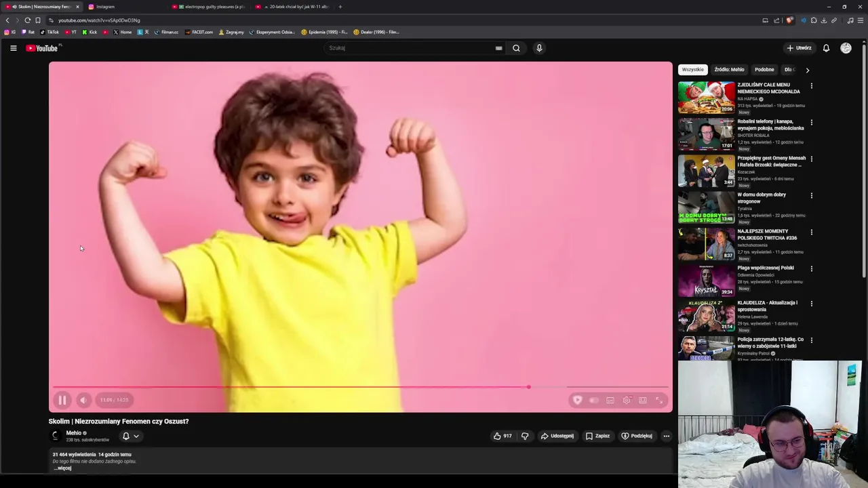Open the FACEIT.com bookmark
Image resolution: width=868 pixels, height=488 pixels.
(199, 32)
